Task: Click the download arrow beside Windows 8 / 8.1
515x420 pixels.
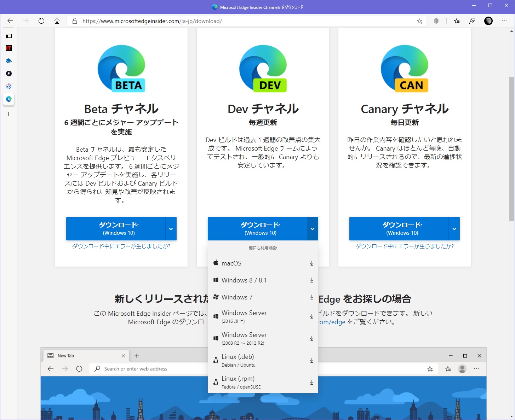Action: 312,280
